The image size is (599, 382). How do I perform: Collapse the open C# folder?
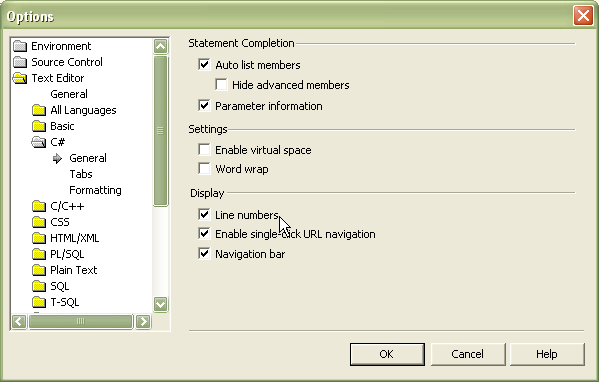(39, 142)
